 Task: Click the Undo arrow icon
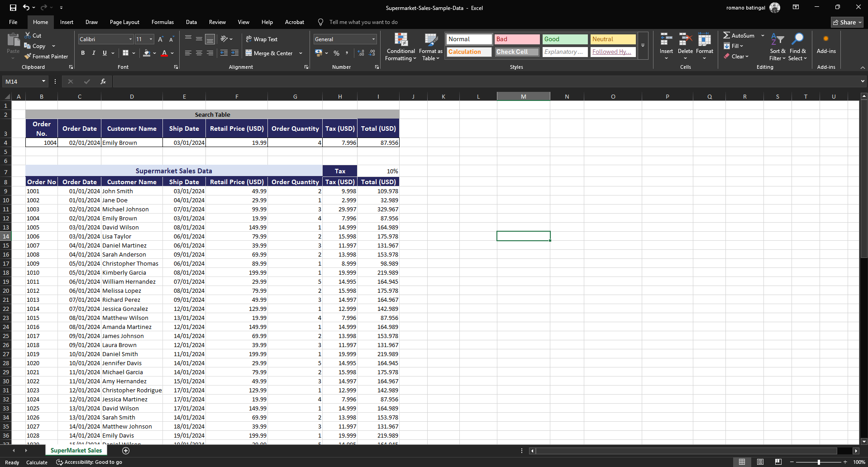coord(26,7)
